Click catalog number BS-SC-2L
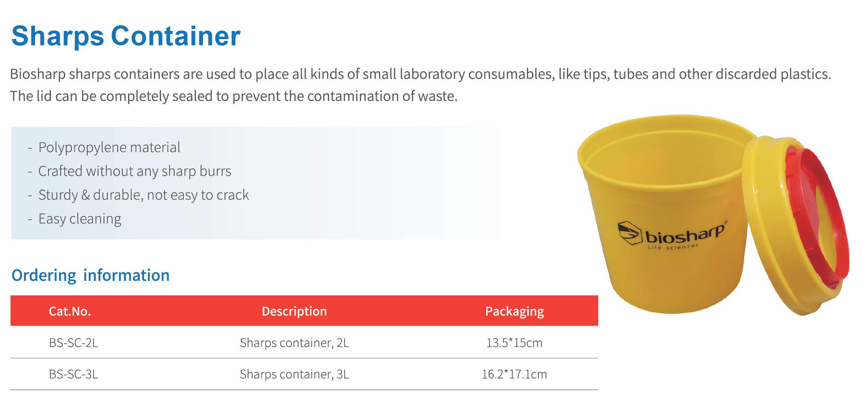Image resolution: width=868 pixels, height=395 pixels. pyautogui.click(x=73, y=343)
